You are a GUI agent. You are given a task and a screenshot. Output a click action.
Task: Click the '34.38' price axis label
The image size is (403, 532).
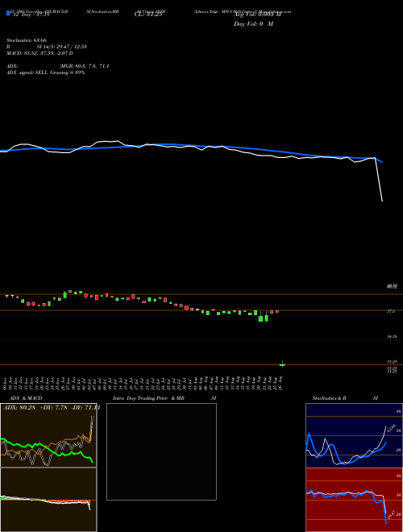pyautogui.click(x=392, y=336)
